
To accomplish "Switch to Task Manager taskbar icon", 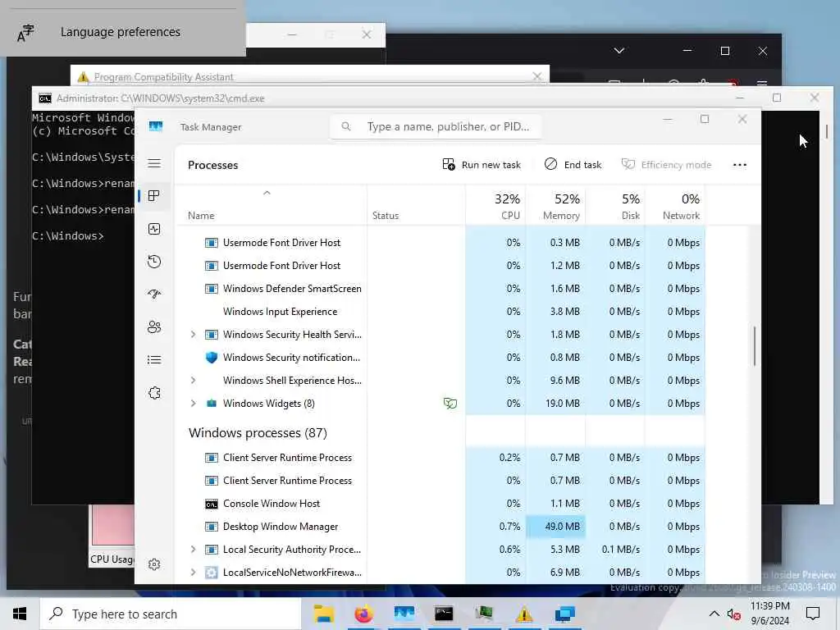I will tap(404, 614).
